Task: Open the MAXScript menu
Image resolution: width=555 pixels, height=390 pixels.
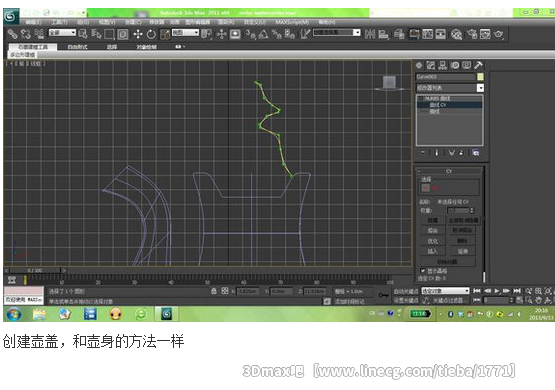Action: pos(292,22)
